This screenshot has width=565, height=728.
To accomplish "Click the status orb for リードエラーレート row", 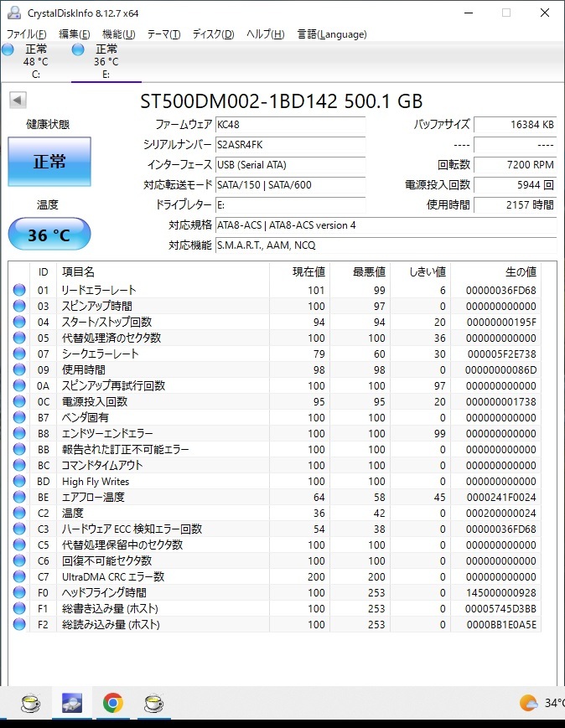I will pyautogui.click(x=19, y=290).
